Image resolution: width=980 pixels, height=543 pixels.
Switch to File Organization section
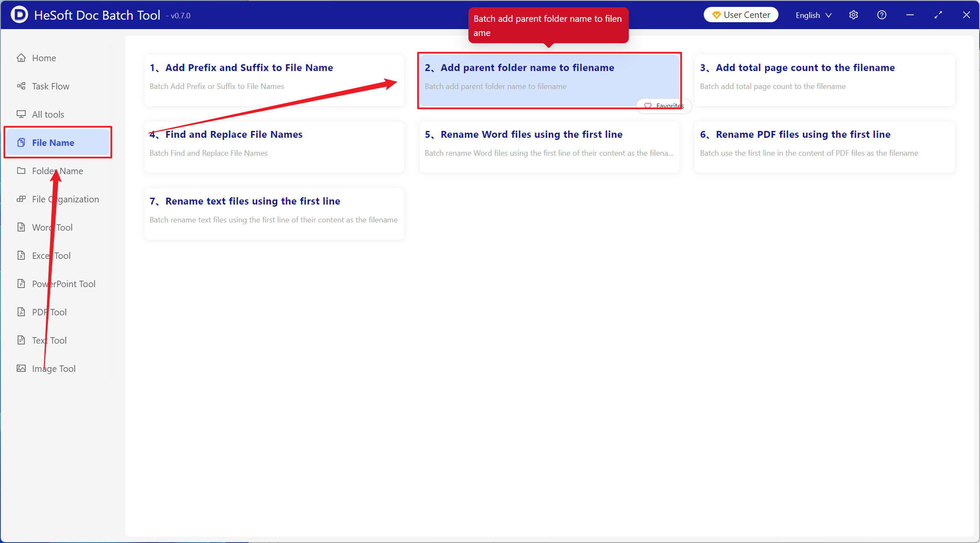click(65, 199)
